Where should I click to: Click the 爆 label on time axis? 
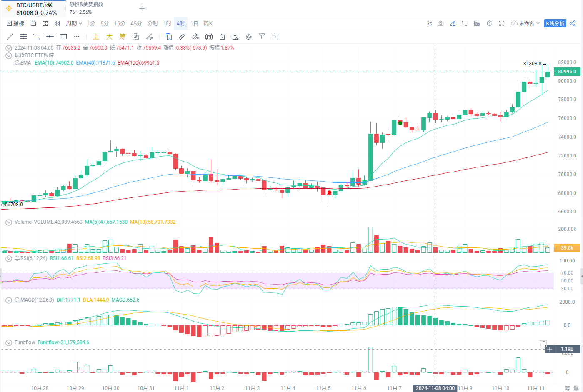pos(576,388)
